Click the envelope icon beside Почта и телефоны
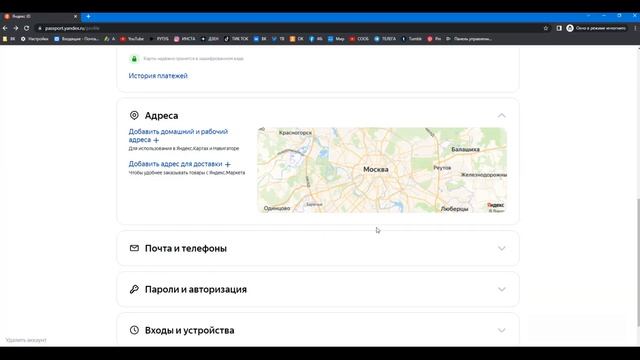The width and height of the screenshot is (640, 360). tap(134, 248)
